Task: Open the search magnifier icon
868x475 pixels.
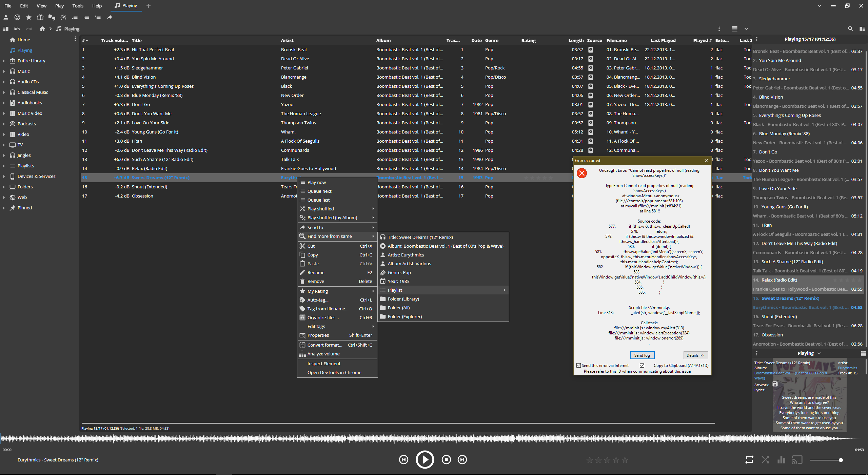Action: click(850, 29)
